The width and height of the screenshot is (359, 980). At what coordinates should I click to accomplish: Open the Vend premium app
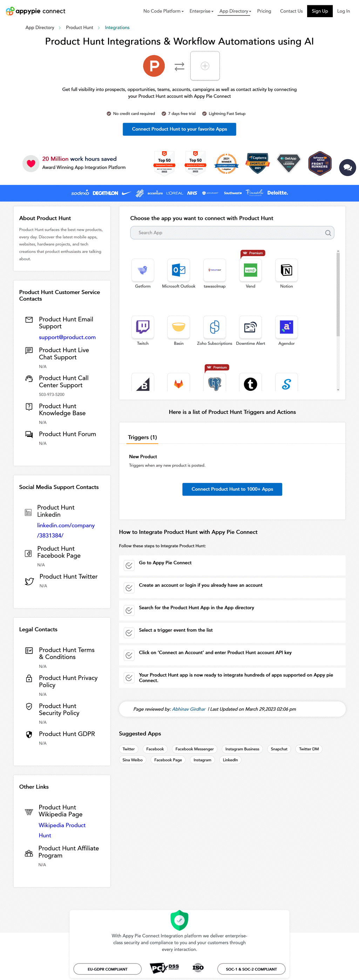tap(250, 270)
